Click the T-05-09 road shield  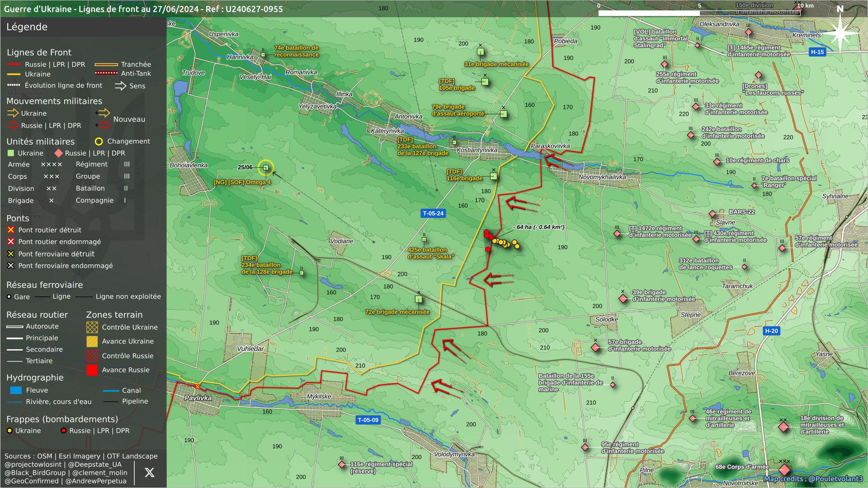pos(368,420)
